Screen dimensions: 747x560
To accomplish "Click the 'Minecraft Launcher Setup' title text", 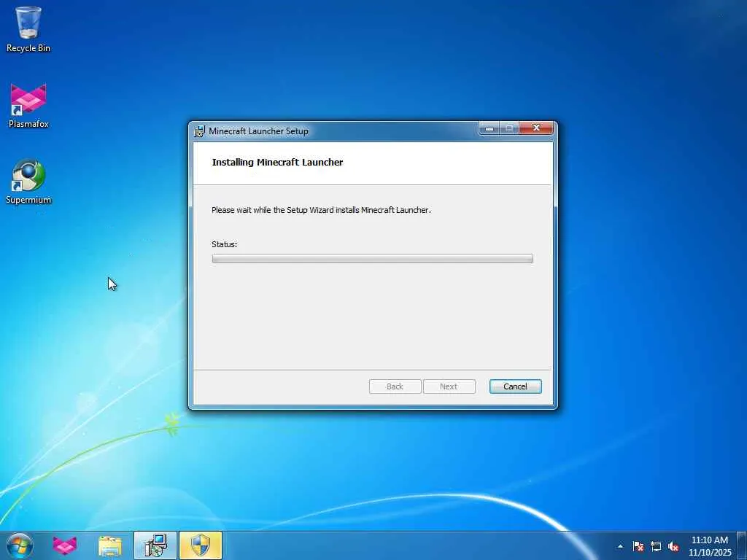I will click(258, 131).
